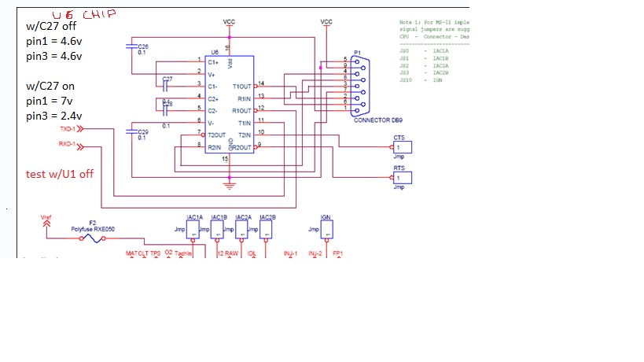Click the "JS10 - IGN" note row
Screen dimensions: 644x362
421,80
